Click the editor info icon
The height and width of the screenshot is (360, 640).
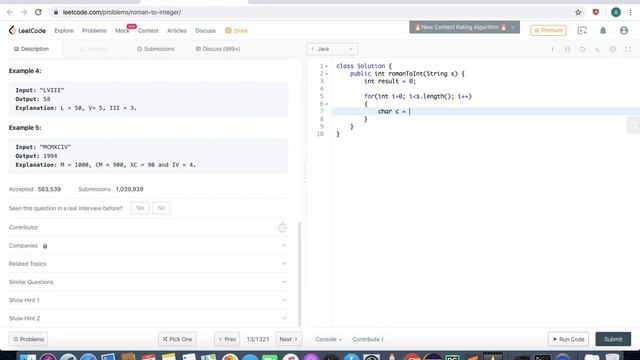(x=553, y=49)
